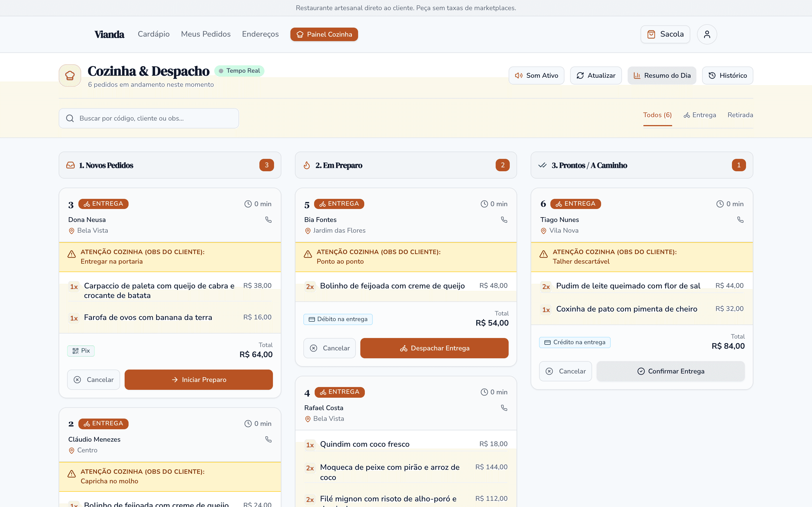Click phone icon for Bia Fontes
This screenshot has width=812, height=507.
(504, 220)
